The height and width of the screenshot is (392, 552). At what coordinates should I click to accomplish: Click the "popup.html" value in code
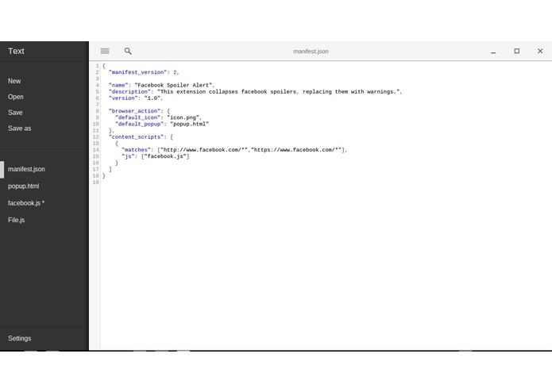[189, 124]
